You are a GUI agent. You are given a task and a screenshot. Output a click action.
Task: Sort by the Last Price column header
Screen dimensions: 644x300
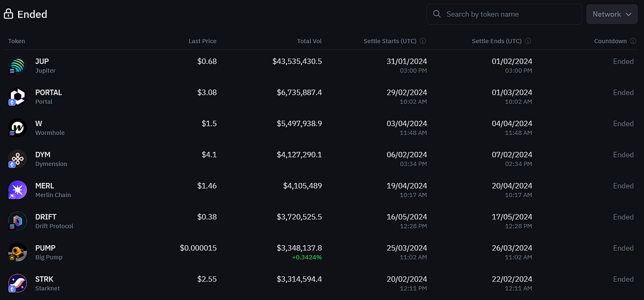(202, 41)
